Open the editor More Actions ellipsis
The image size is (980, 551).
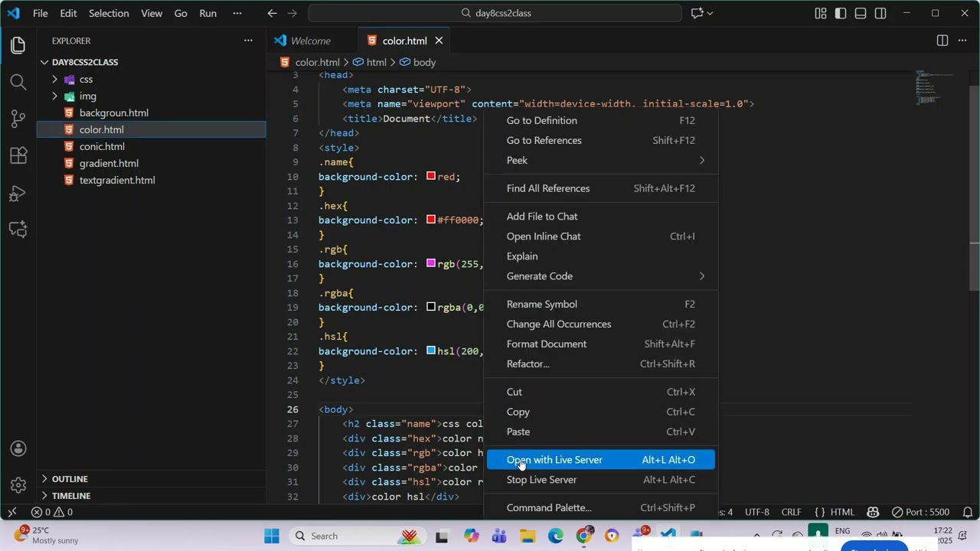(x=962, y=41)
